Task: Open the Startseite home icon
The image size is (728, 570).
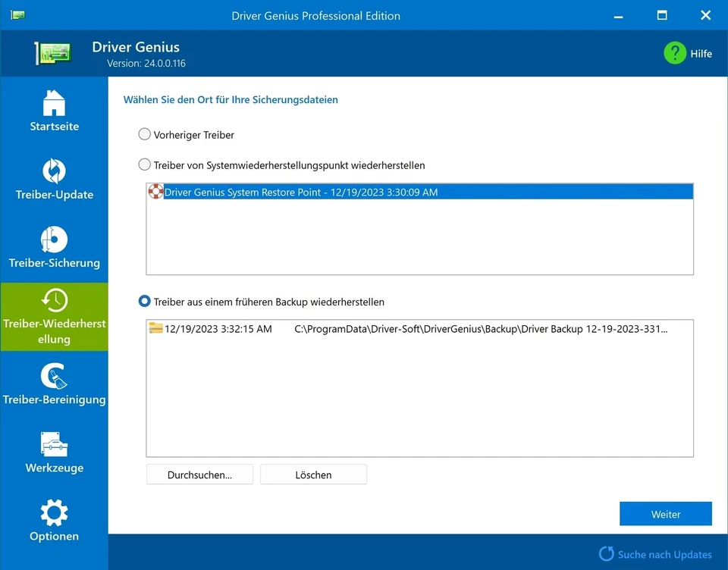Action: click(54, 102)
